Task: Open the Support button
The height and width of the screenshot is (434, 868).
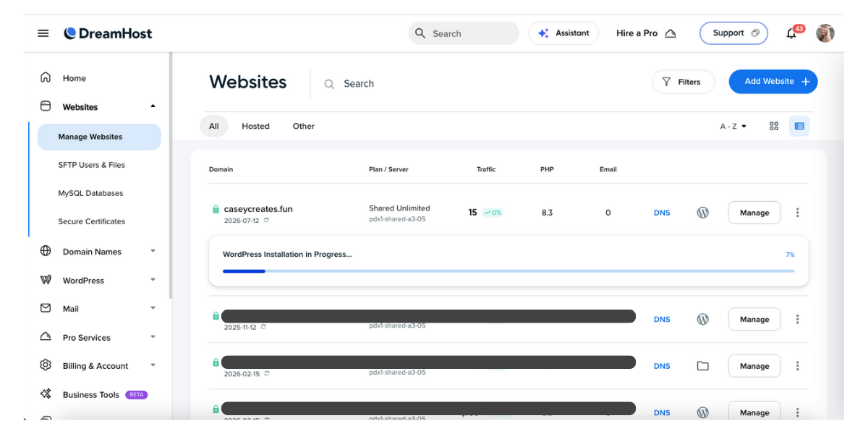Action: (x=733, y=33)
